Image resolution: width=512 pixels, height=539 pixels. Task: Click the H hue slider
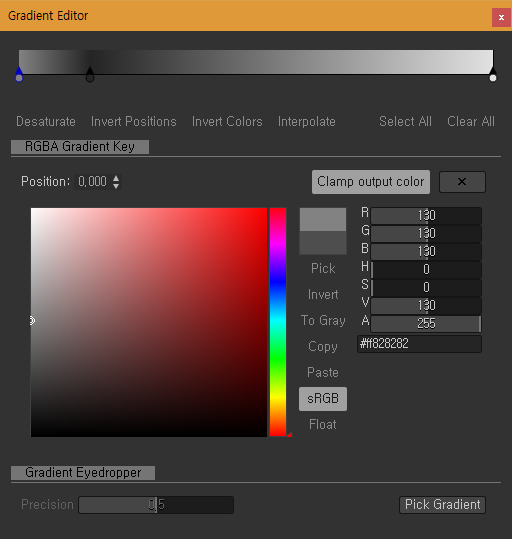pos(426,269)
